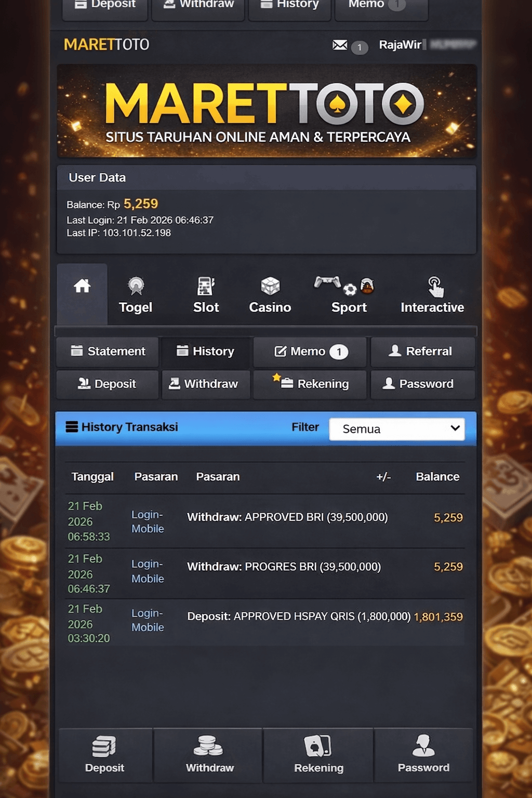Open the Sport betting category
This screenshot has height=798, width=532.
click(349, 295)
